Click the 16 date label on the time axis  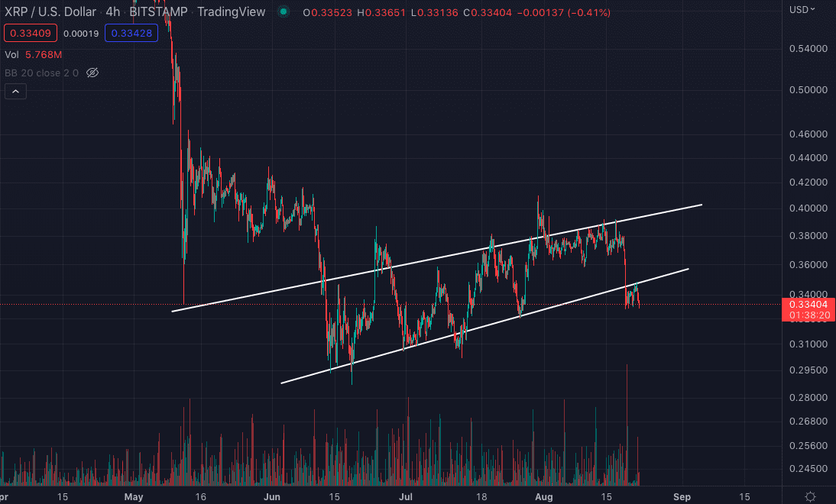pyautogui.click(x=200, y=497)
